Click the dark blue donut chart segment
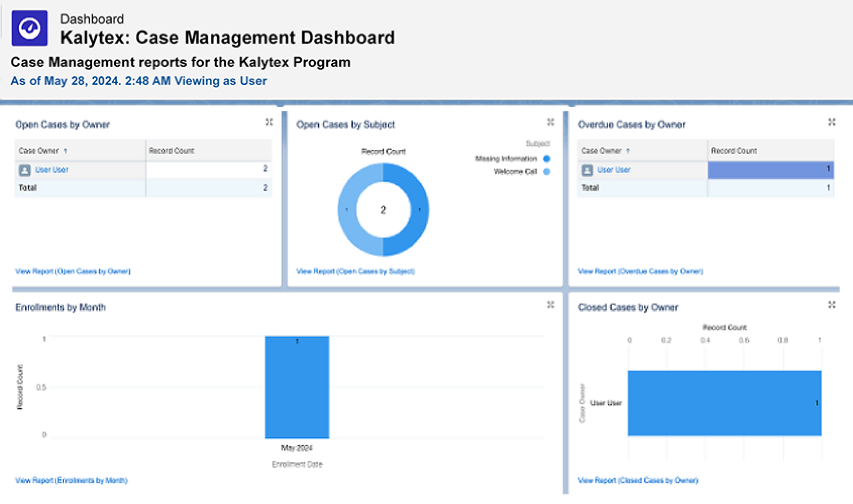 pyautogui.click(x=420, y=210)
